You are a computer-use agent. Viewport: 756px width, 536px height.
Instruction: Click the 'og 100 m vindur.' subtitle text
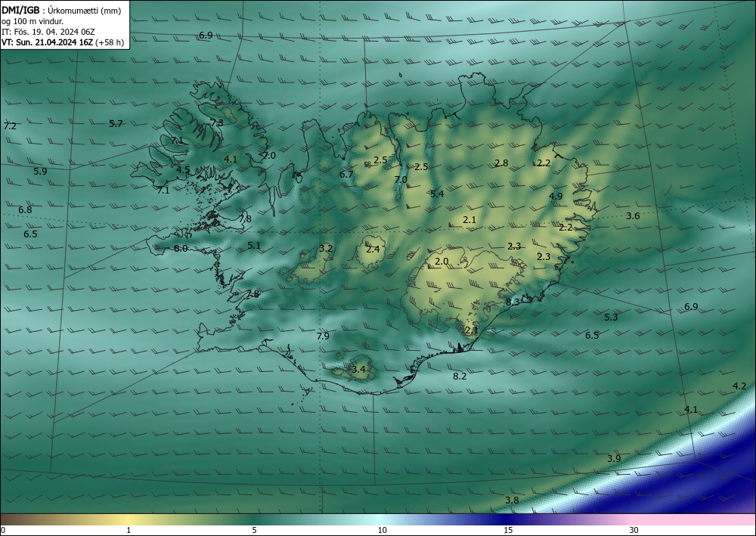pyautogui.click(x=33, y=21)
